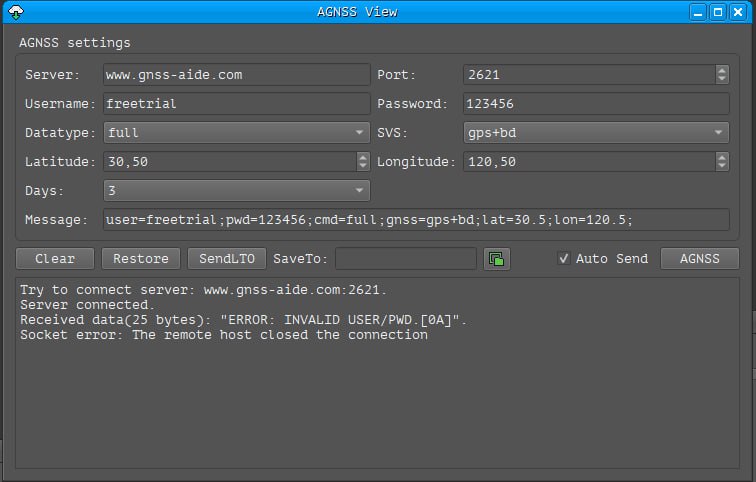Maximize the AGNSS View window

[717, 12]
